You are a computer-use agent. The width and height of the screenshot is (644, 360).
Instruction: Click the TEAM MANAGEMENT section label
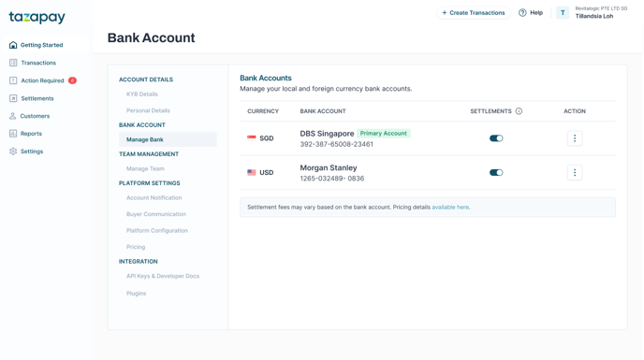pos(149,154)
